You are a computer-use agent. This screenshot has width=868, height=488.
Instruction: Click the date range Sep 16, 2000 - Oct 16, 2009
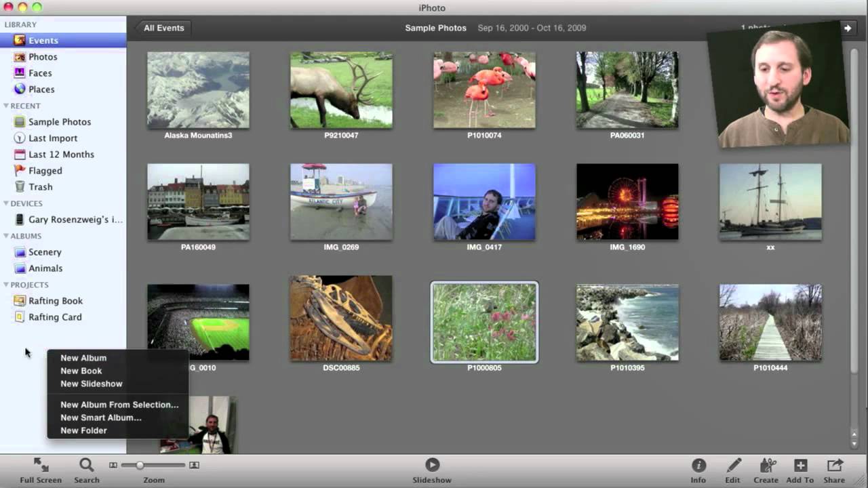(532, 28)
